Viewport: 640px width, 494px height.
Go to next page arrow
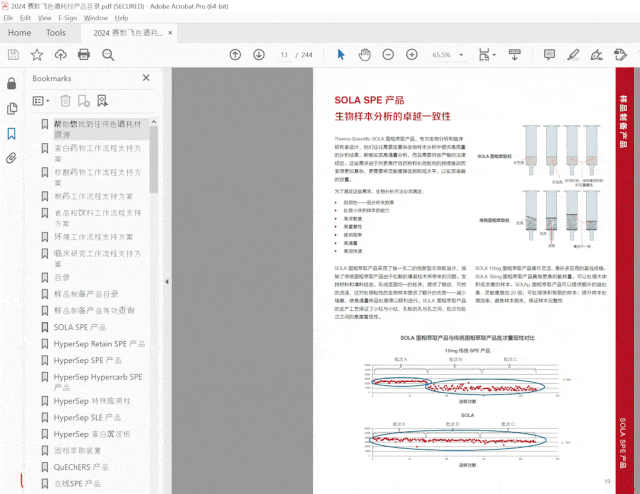[259, 55]
